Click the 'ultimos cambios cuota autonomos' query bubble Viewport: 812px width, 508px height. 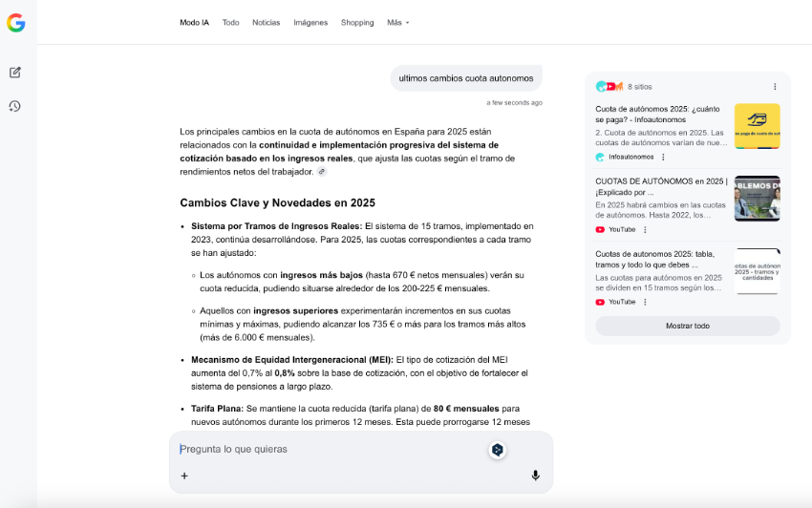point(466,78)
